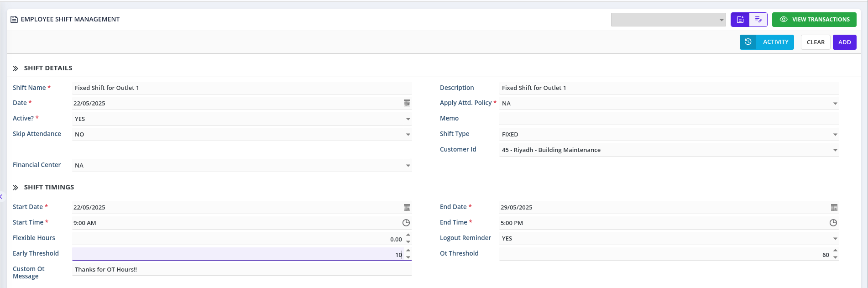Collapse the Shift Timings section

[x=16, y=188]
